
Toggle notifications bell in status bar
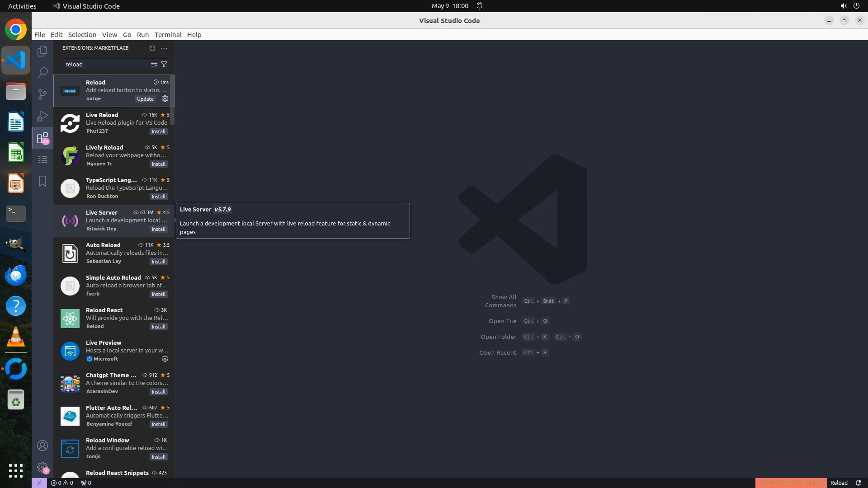pos(858,483)
